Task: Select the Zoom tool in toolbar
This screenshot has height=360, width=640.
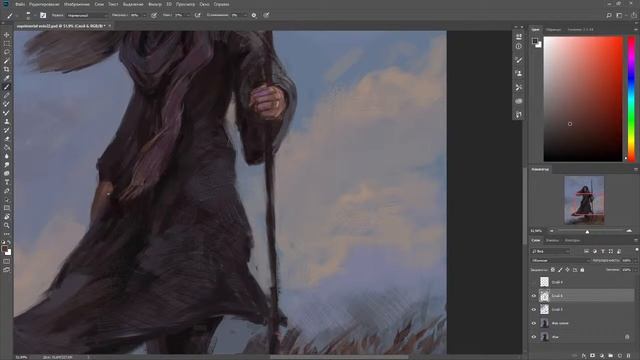Action: click(7, 225)
